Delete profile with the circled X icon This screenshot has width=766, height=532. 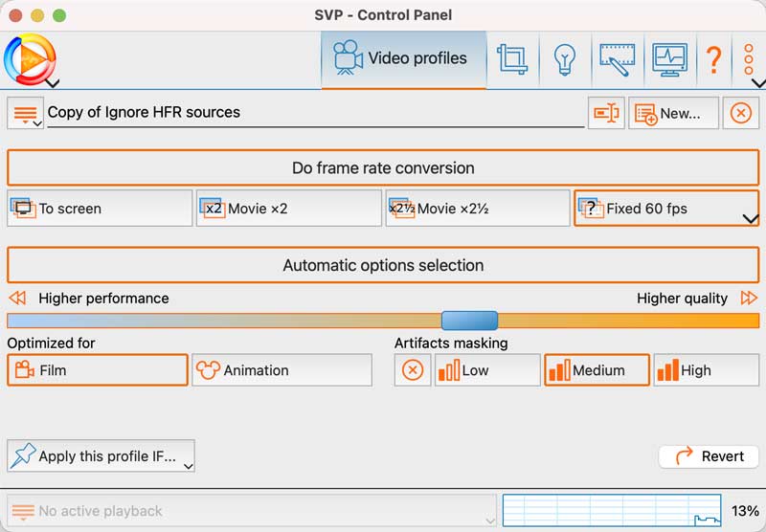740,113
